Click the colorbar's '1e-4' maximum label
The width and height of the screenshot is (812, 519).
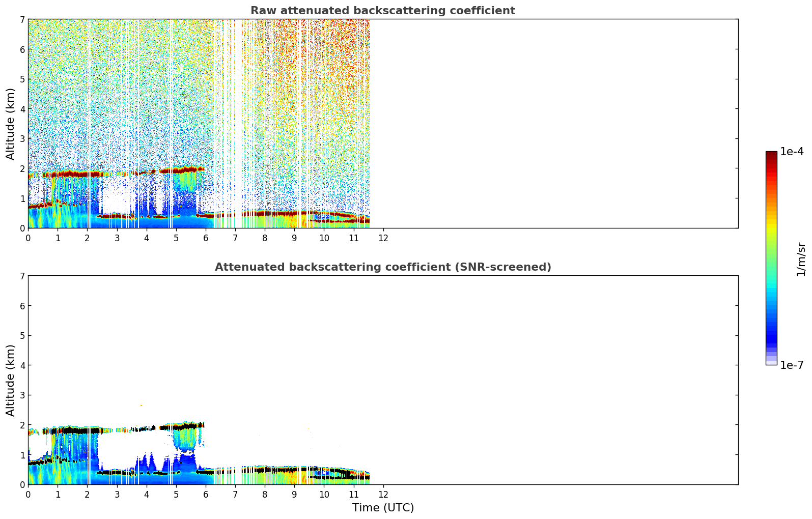click(792, 152)
